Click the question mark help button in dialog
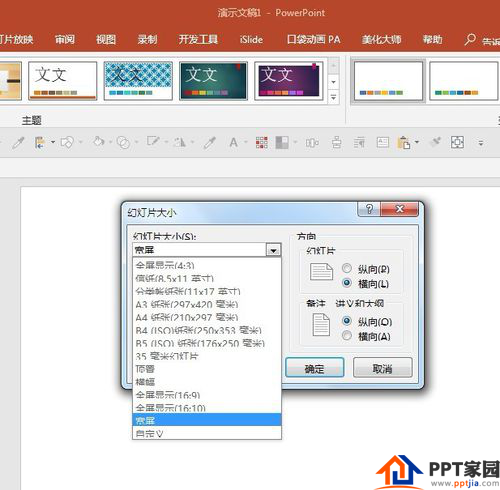 click(x=369, y=209)
